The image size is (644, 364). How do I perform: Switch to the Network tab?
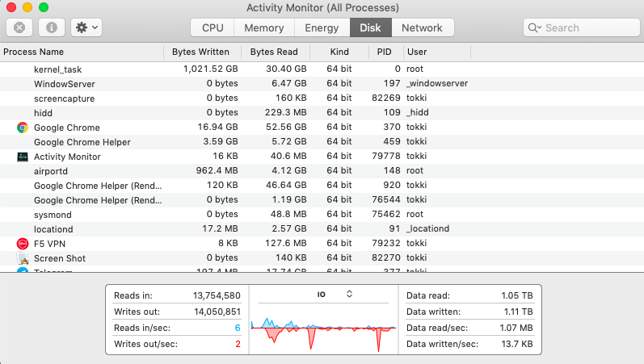423,27
